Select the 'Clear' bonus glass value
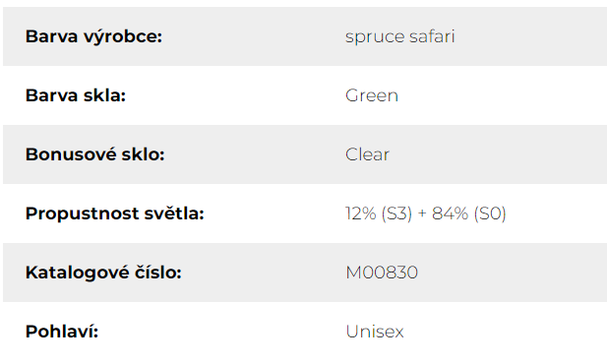 pyautogui.click(x=367, y=154)
